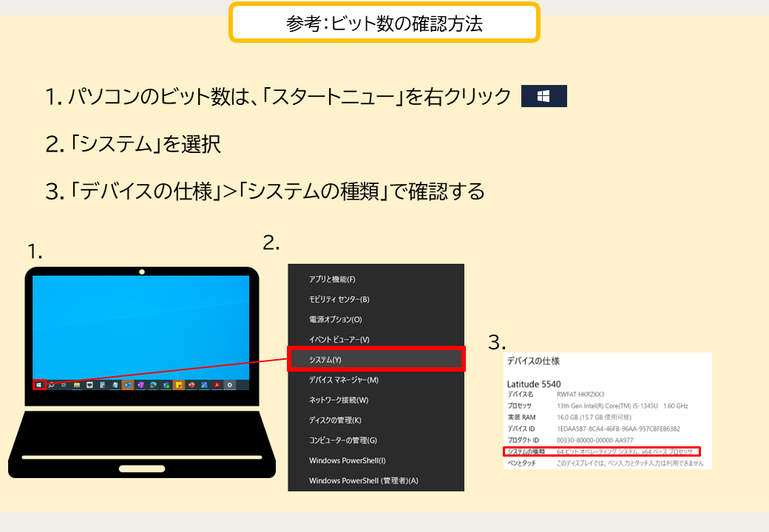Open 電源オプション(O) menu item
The height and width of the screenshot is (532, 769).
[x=376, y=319]
